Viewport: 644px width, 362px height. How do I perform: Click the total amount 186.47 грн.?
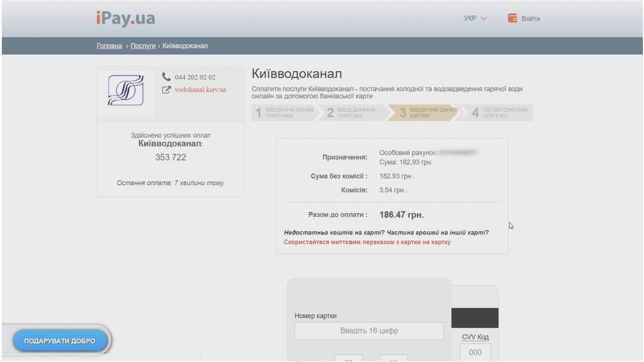(x=402, y=215)
